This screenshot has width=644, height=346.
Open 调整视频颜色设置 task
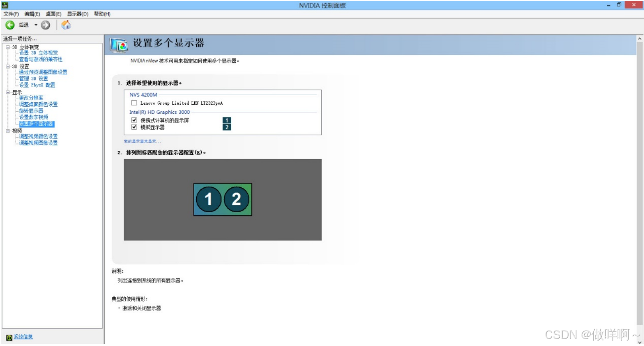pos(38,136)
